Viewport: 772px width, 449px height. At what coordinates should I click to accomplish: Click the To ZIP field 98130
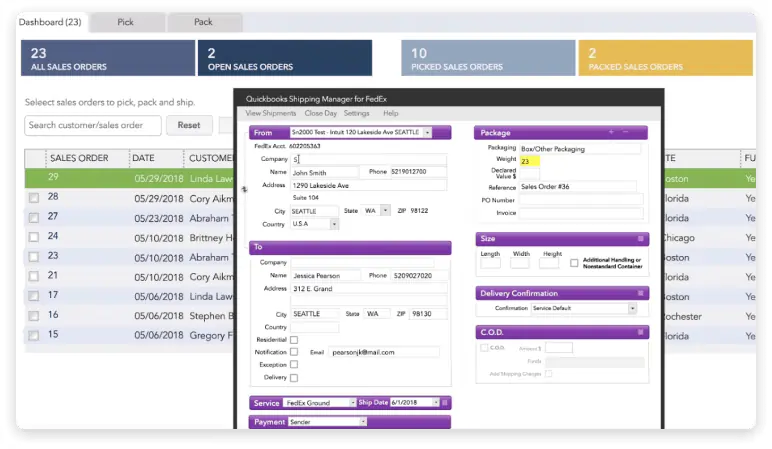(428, 314)
